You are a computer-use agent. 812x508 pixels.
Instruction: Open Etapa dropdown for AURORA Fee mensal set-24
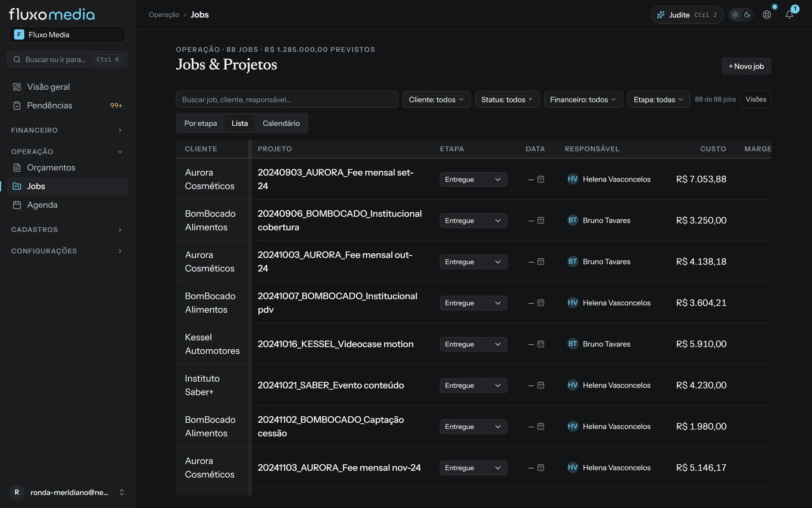click(x=473, y=179)
